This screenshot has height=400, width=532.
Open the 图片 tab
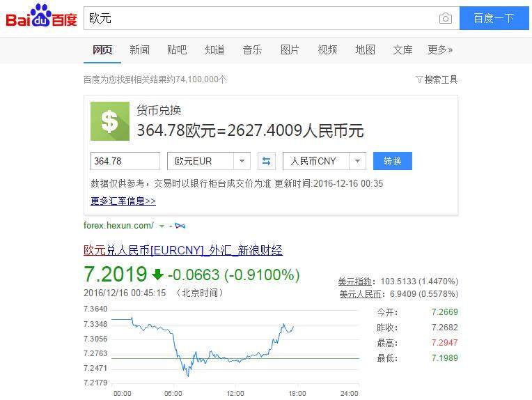290,50
